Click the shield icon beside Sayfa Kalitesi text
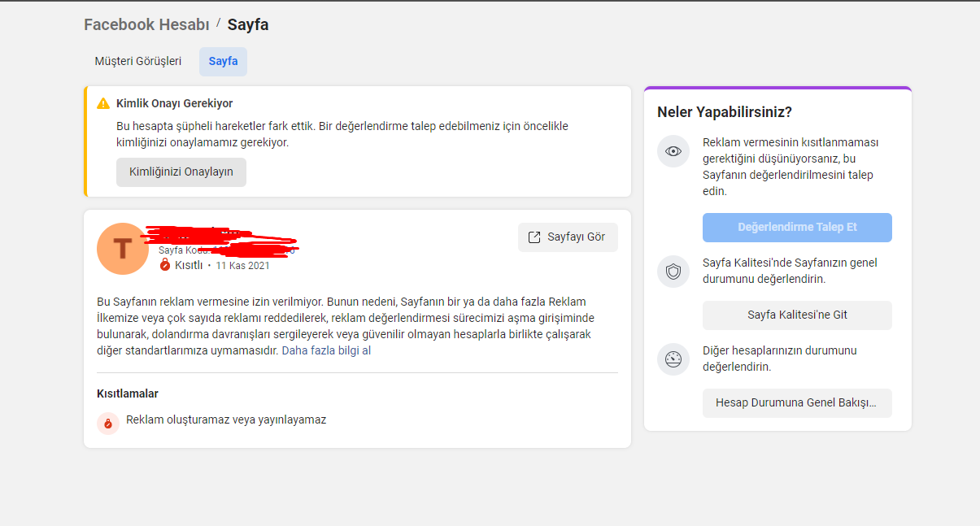The image size is (980, 526). 673,272
